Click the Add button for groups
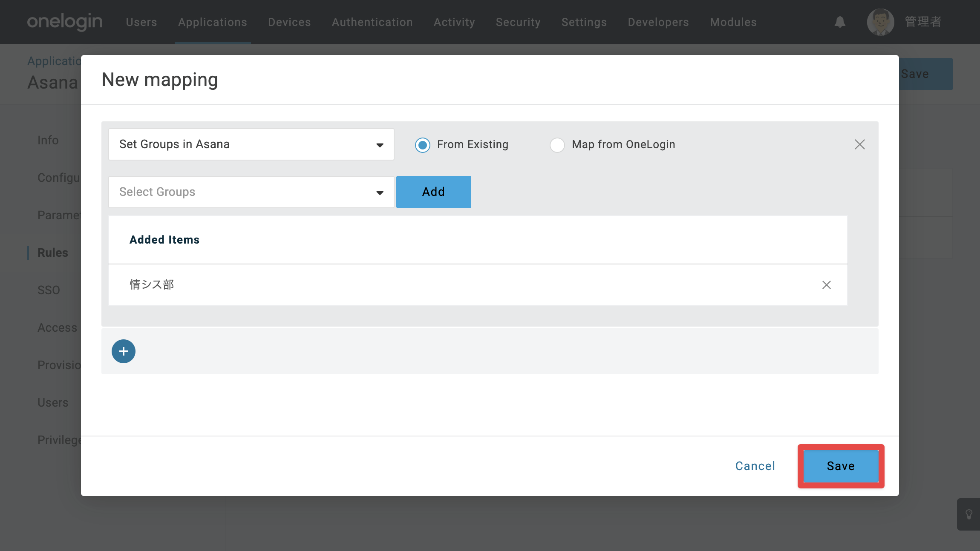Image resolution: width=980 pixels, height=551 pixels. [434, 192]
